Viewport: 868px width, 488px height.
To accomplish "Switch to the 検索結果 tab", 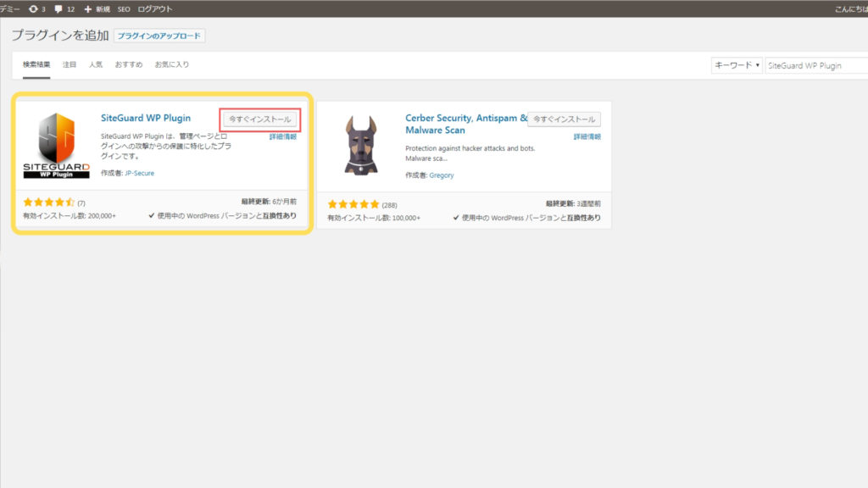I will point(36,64).
